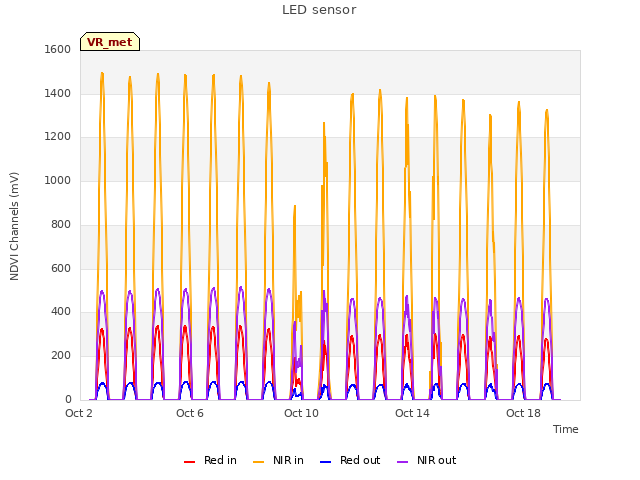Click the Oct 18 x-axis label
Screen dimensions: 640x480
(x=523, y=413)
